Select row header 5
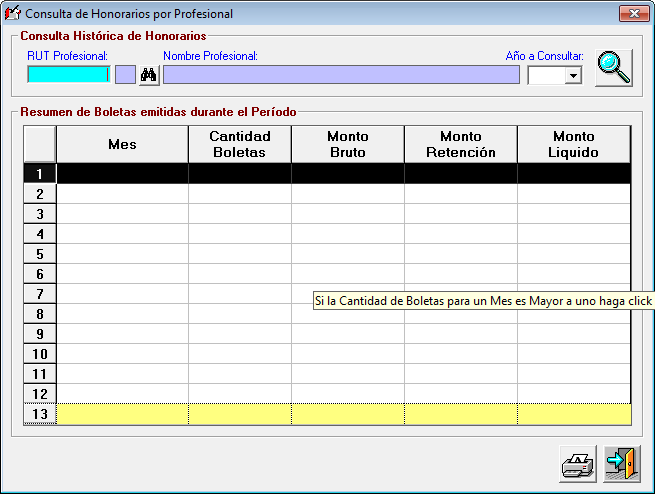655x494 pixels. point(40,254)
